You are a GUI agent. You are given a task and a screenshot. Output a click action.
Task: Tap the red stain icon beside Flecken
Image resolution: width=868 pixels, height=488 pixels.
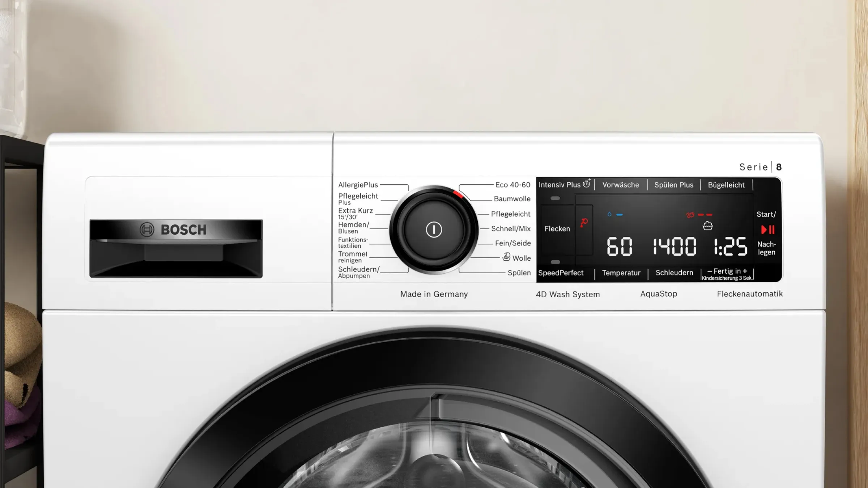click(584, 223)
